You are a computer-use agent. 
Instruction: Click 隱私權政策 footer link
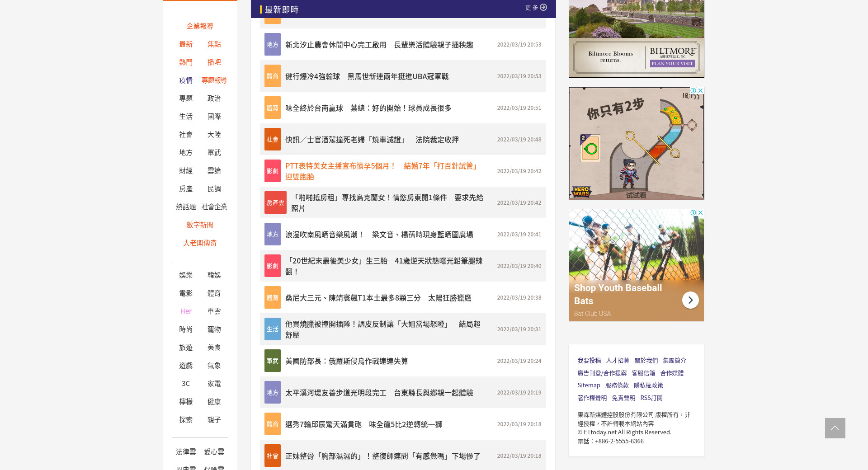tap(648, 385)
